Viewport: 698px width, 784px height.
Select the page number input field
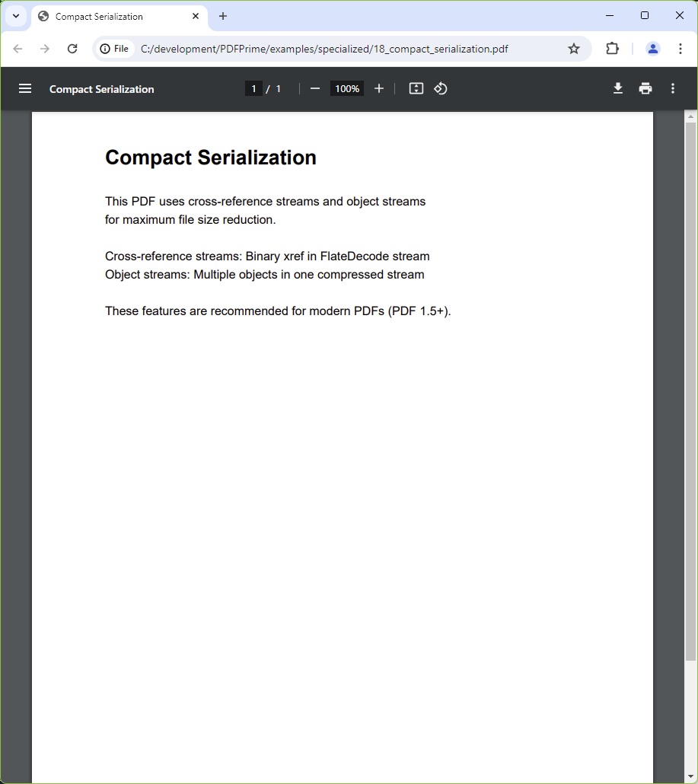click(253, 88)
